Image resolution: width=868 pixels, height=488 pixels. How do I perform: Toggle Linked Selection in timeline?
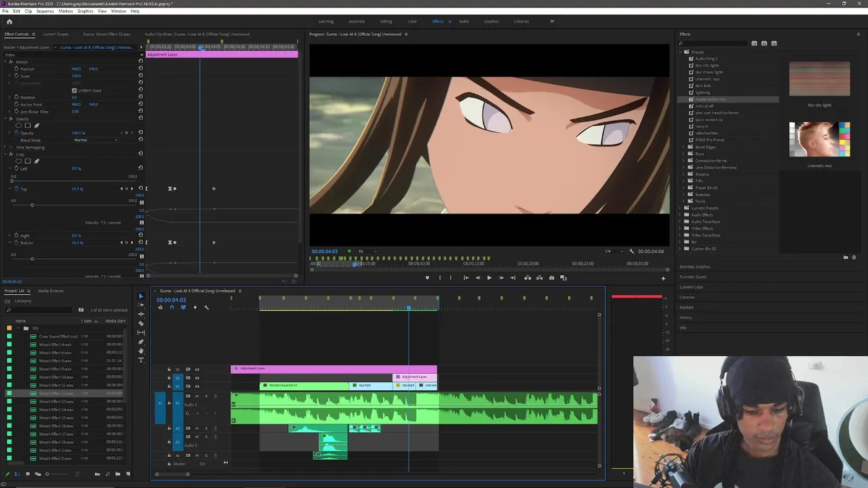click(183, 308)
